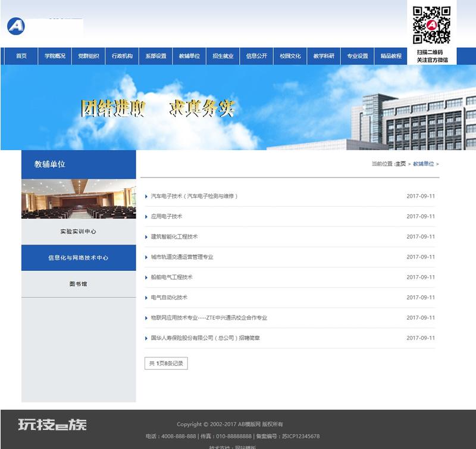Open the 校园文化 navigation item
This screenshot has height=449, width=476.
[290, 56]
